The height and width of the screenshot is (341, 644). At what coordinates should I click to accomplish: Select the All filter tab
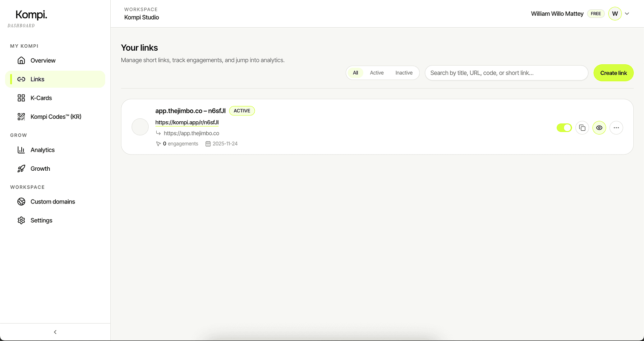[355, 73]
